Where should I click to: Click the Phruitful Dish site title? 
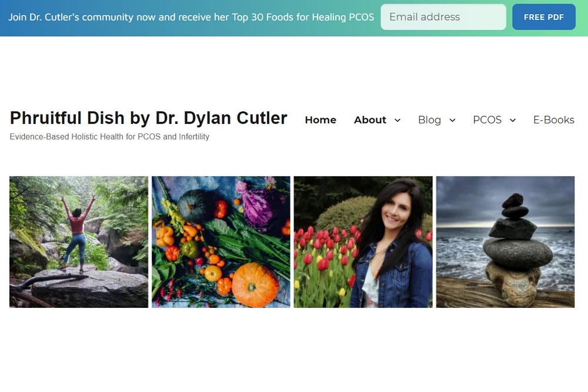149,118
